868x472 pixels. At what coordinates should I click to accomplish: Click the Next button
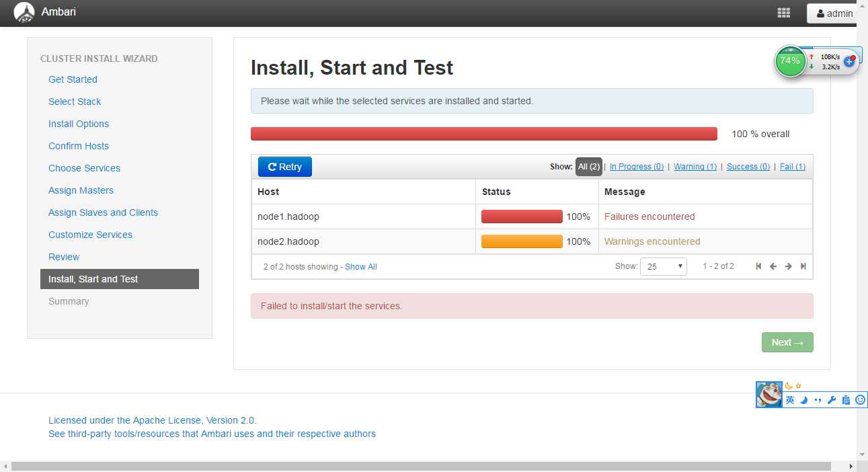click(x=787, y=342)
